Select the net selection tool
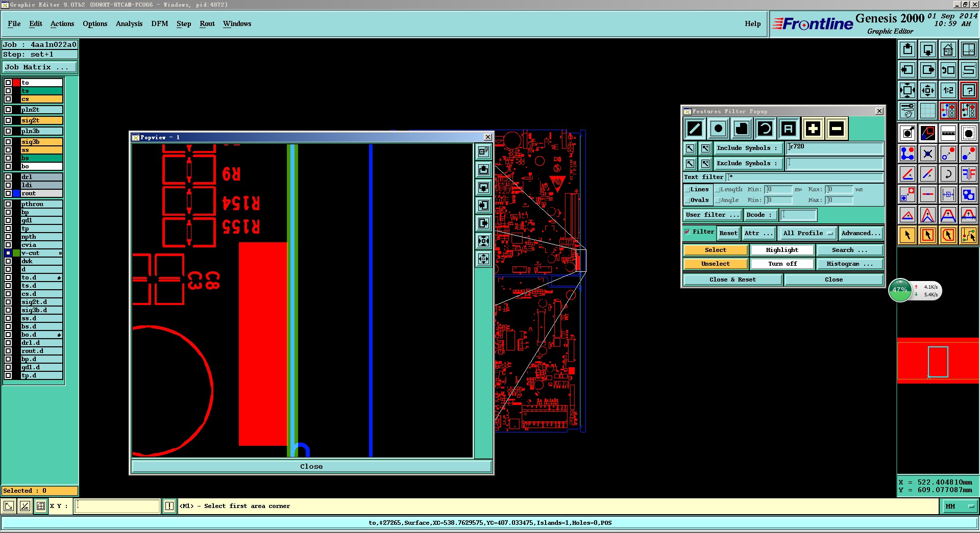 [969, 235]
